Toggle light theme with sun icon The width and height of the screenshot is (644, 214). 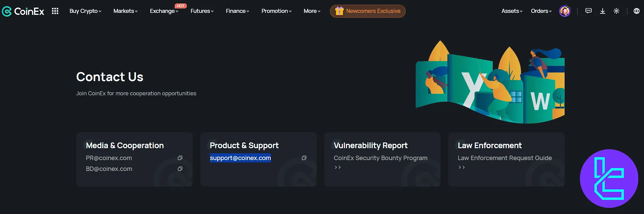pos(617,11)
